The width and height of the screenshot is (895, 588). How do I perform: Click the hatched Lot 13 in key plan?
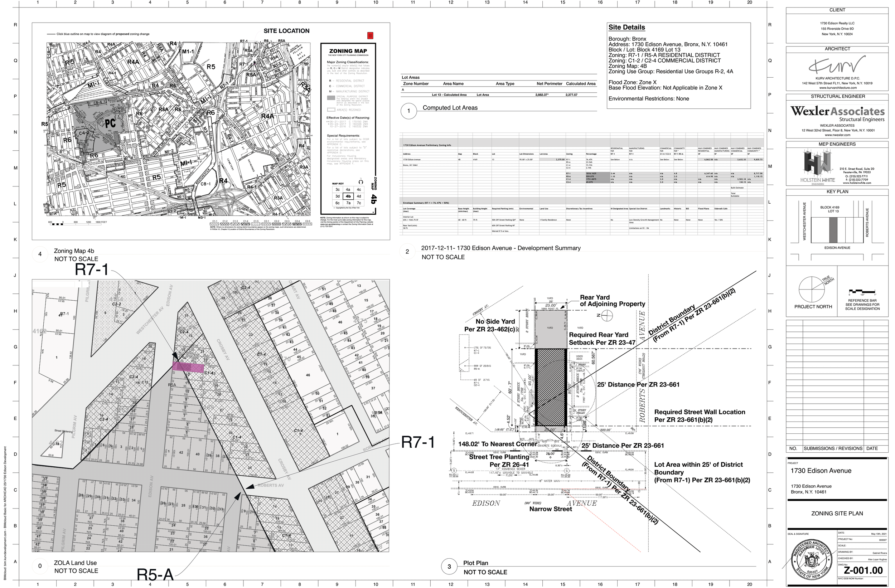833,230
